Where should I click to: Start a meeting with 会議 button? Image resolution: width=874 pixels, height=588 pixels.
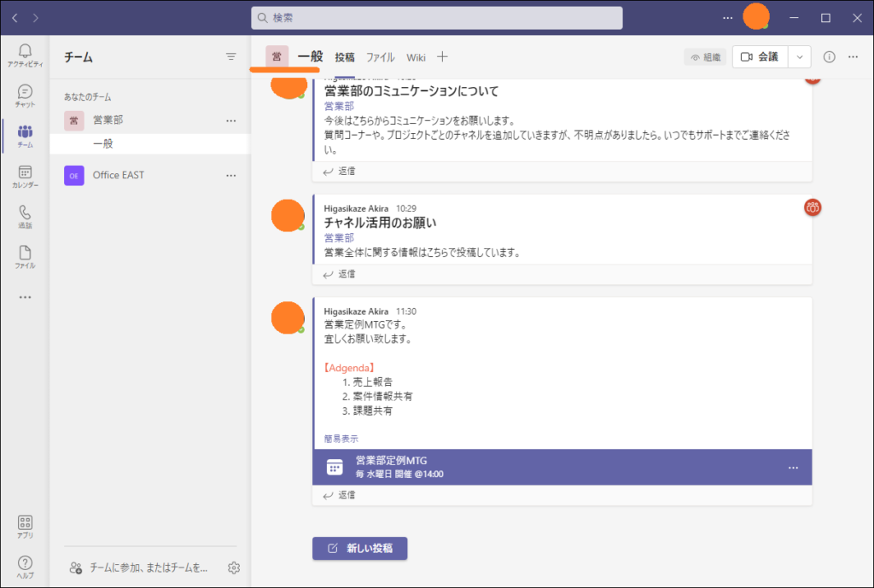coord(760,57)
